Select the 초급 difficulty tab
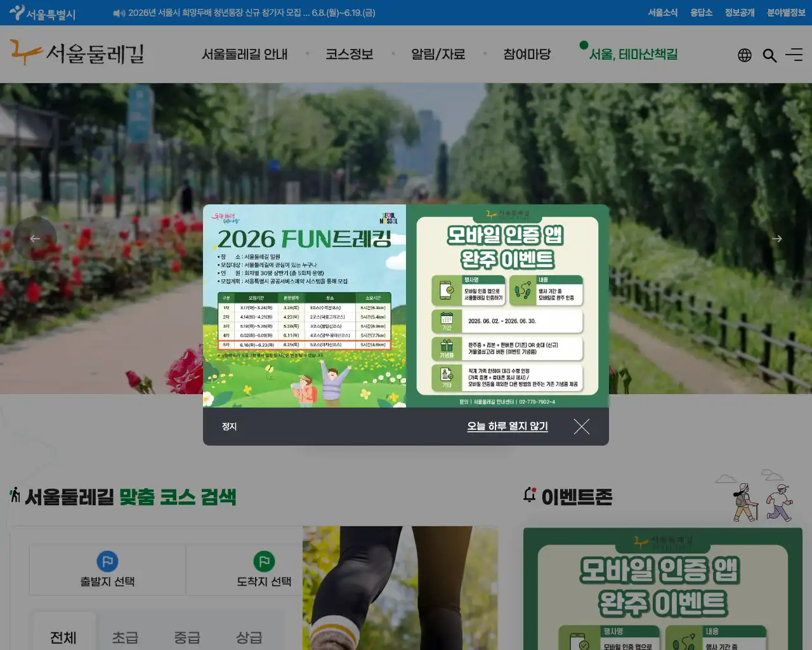The width and height of the screenshot is (812, 650). [125, 637]
